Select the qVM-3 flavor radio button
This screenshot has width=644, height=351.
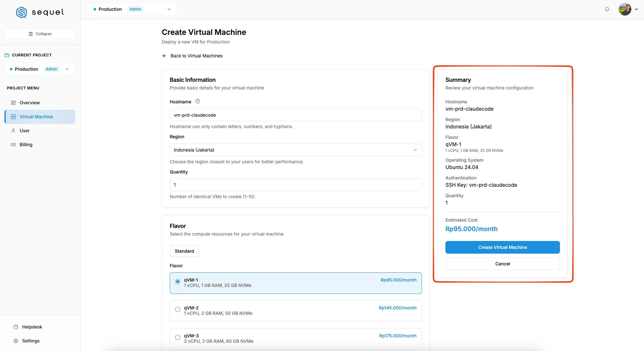tap(178, 337)
